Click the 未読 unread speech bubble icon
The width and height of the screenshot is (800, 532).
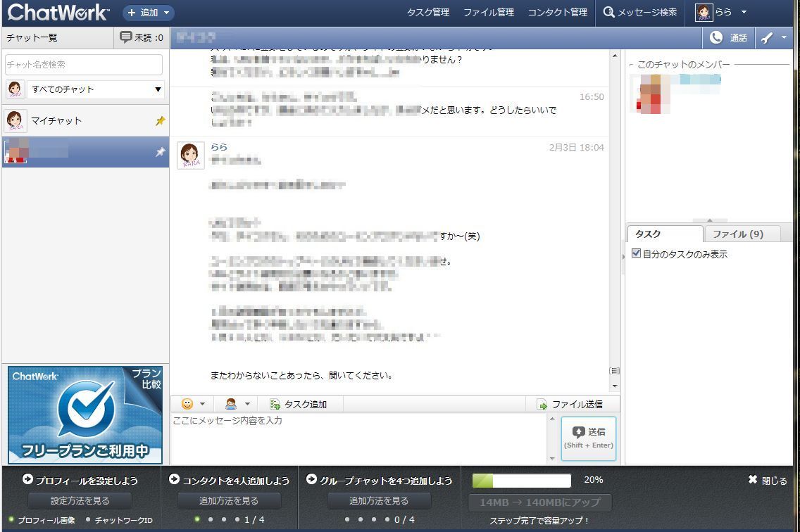point(126,37)
